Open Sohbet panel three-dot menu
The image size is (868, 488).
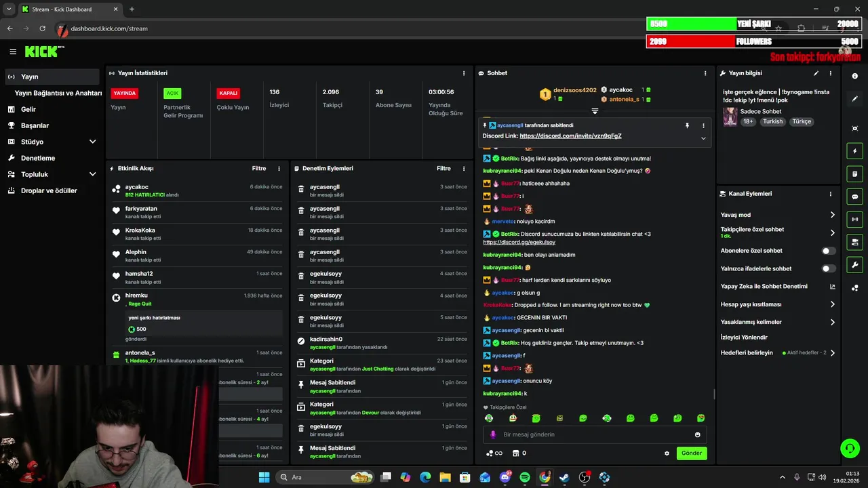(x=705, y=73)
